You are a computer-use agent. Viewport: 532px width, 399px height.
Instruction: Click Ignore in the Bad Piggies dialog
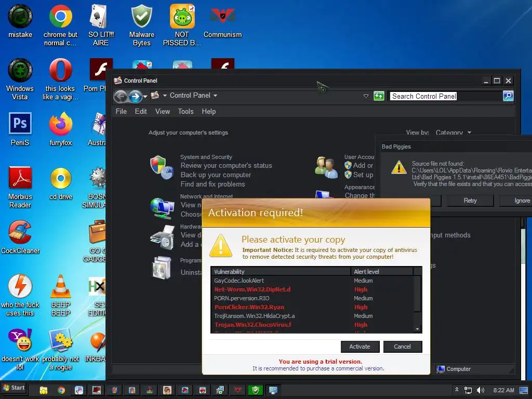(x=516, y=201)
